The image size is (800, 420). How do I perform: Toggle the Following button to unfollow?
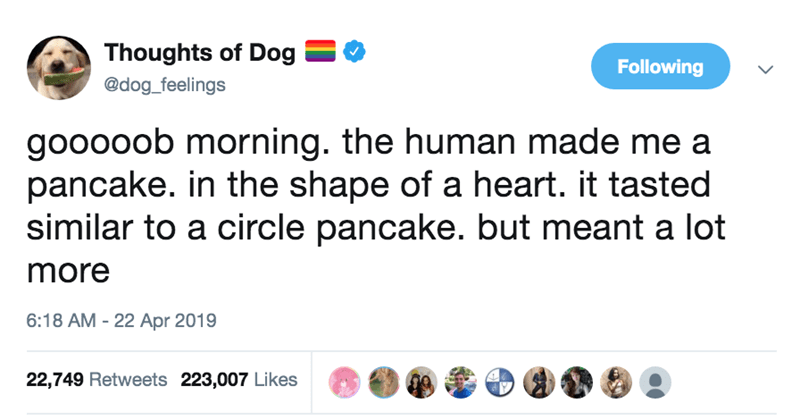point(660,66)
